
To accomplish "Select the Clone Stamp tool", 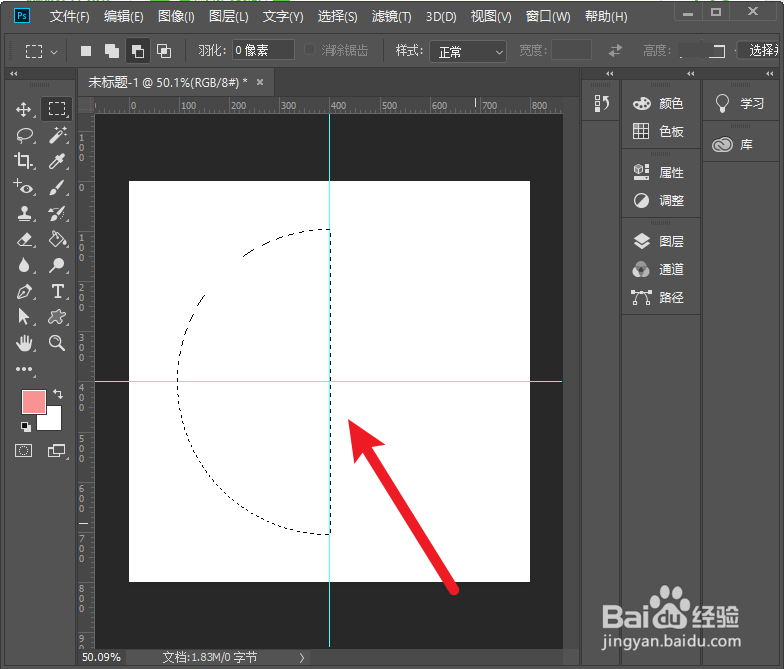I will (x=24, y=214).
